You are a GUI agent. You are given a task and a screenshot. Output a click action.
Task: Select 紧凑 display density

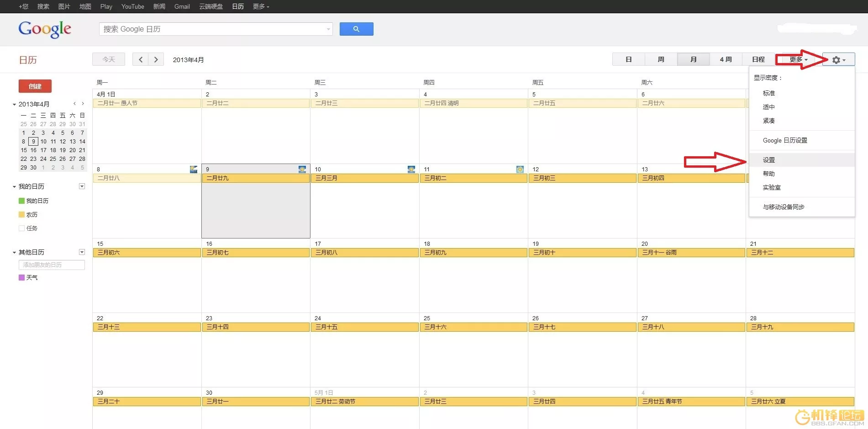click(x=802, y=121)
